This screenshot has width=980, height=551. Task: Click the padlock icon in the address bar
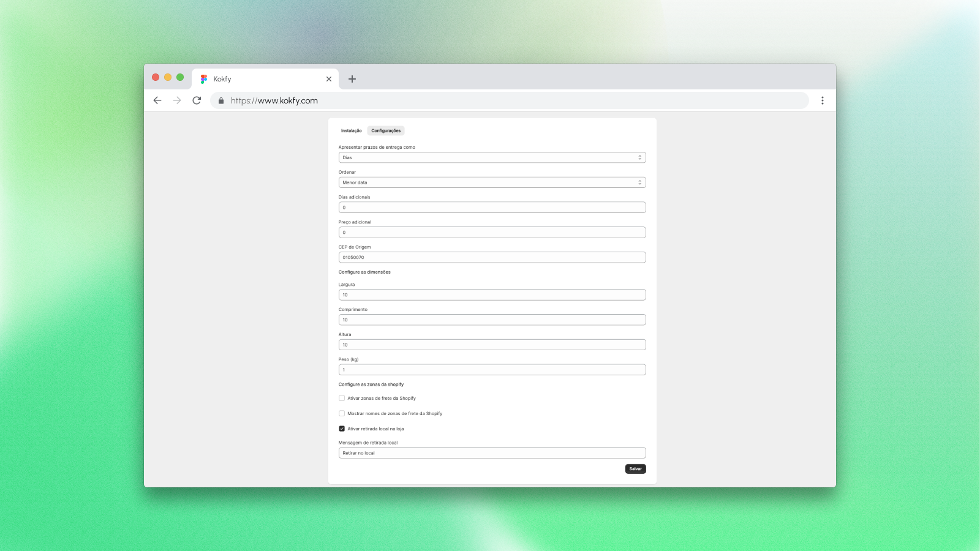(x=221, y=100)
